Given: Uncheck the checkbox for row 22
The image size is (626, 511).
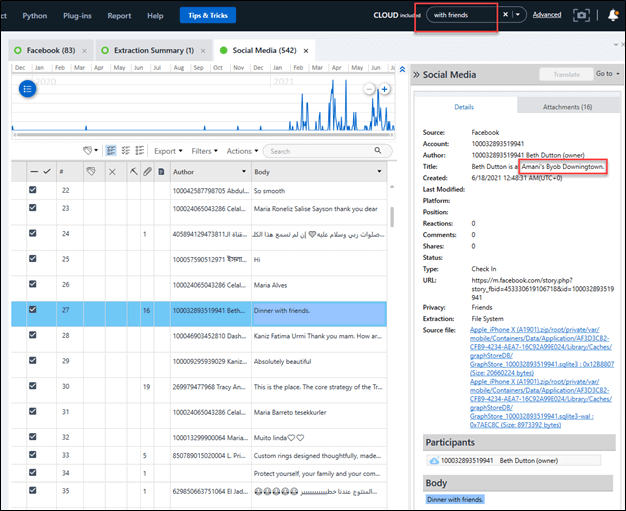Looking at the screenshot, I should click(32, 190).
